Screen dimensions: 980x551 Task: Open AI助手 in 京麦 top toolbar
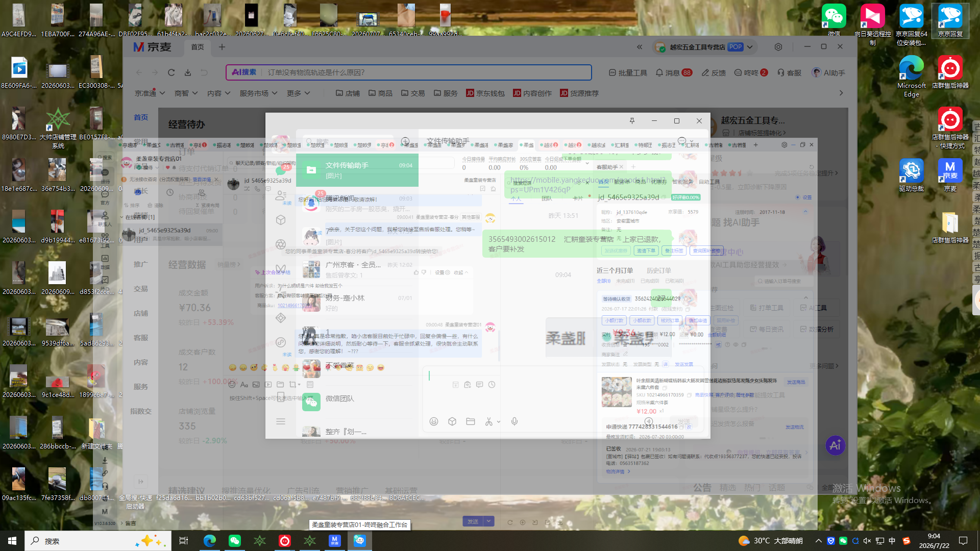[828, 73]
